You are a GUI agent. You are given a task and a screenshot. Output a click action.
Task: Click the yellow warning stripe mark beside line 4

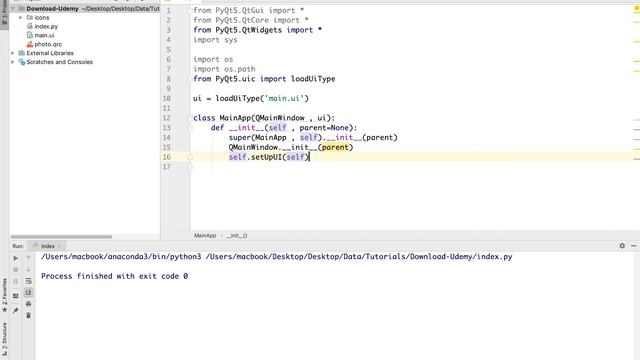coord(636,41)
